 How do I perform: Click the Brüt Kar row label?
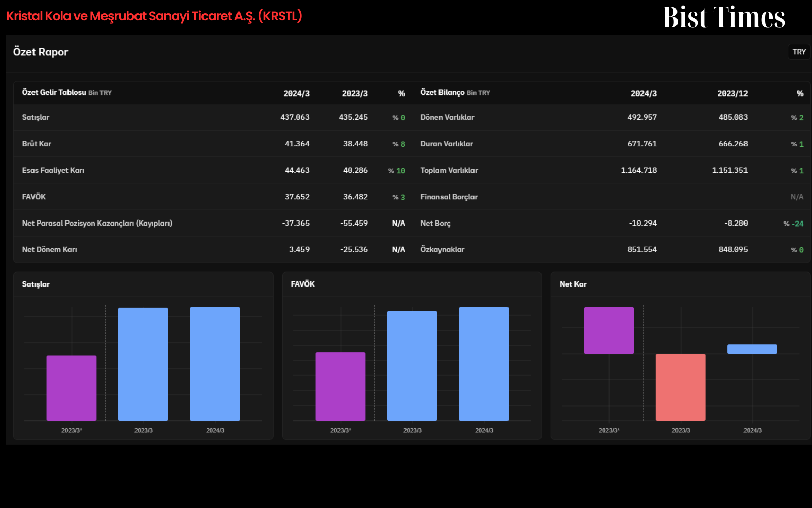(x=37, y=144)
